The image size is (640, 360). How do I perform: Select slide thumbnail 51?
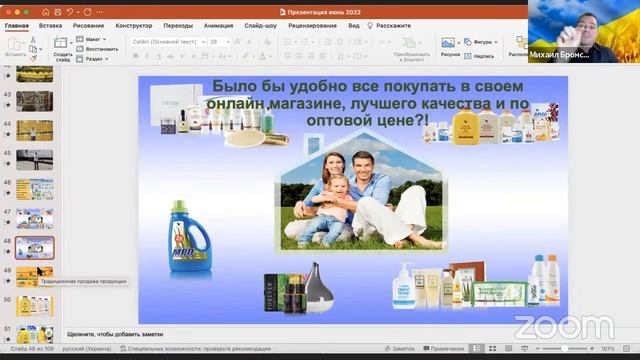tap(35, 335)
